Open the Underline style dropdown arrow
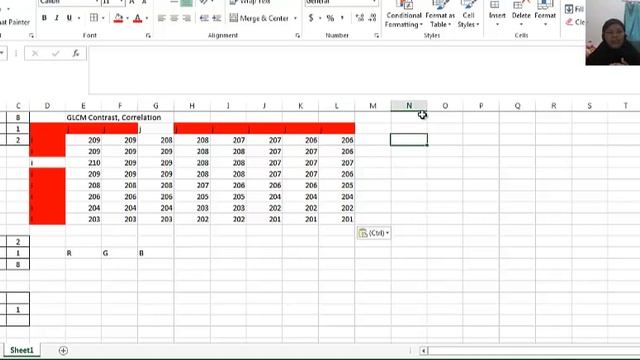Image resolution: width=640 pixels, height=360 pixels. tap(79, 18)
